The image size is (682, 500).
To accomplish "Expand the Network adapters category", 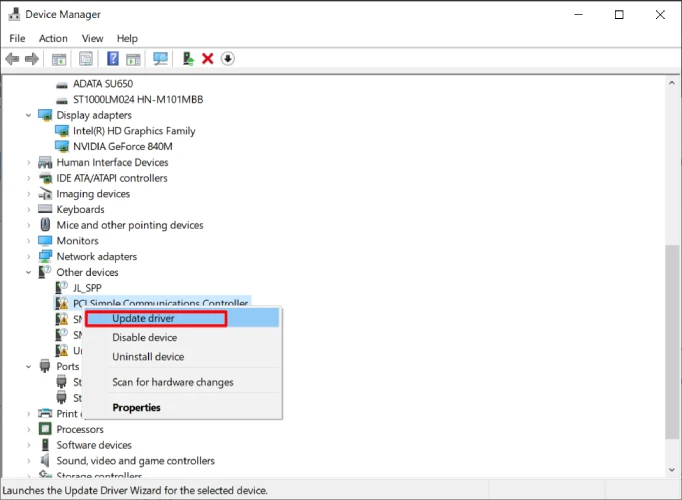I will coord(28,257).
